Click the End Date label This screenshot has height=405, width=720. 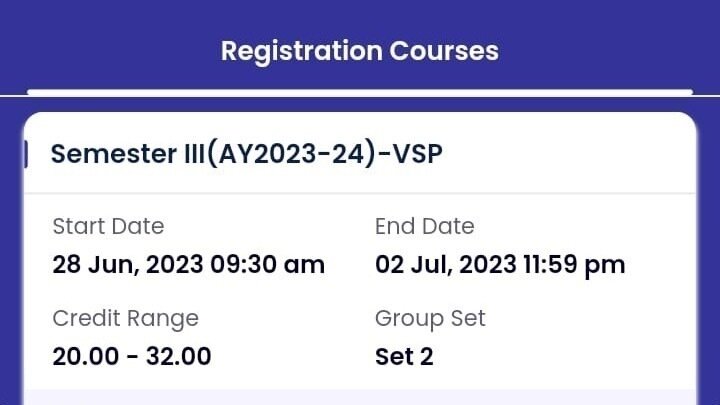coord(424,227)
